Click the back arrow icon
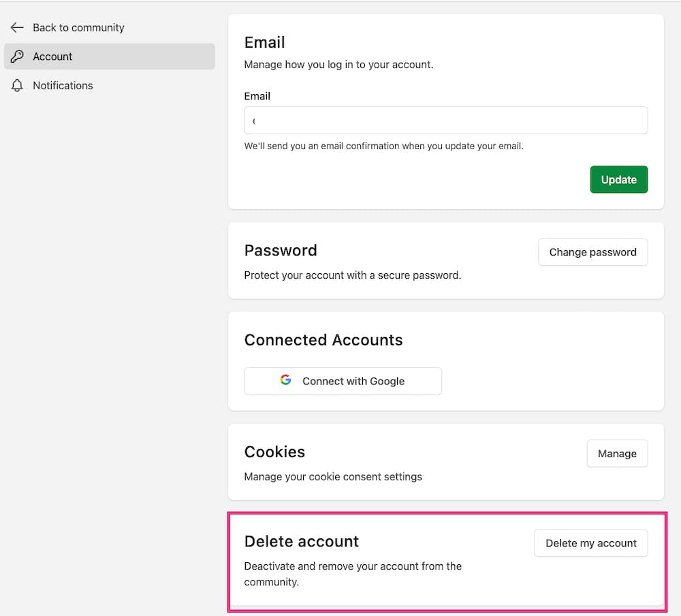The image size is (681, 616). (x=17, y=28)
